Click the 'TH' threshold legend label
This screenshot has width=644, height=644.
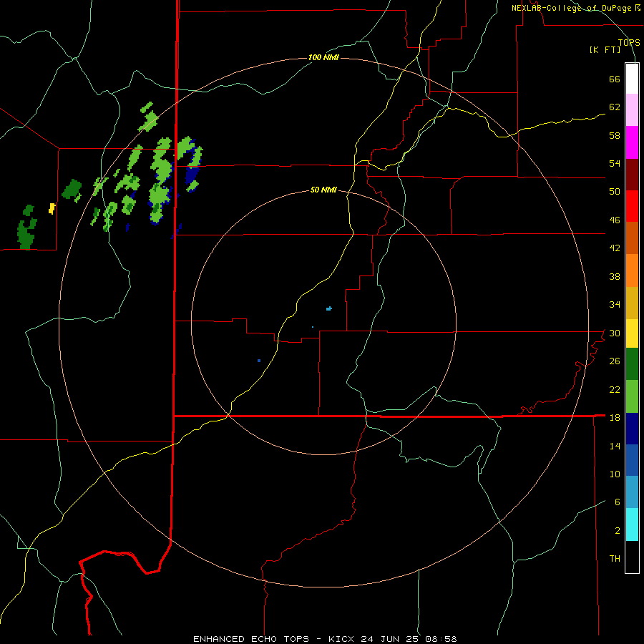pos(615,559)
